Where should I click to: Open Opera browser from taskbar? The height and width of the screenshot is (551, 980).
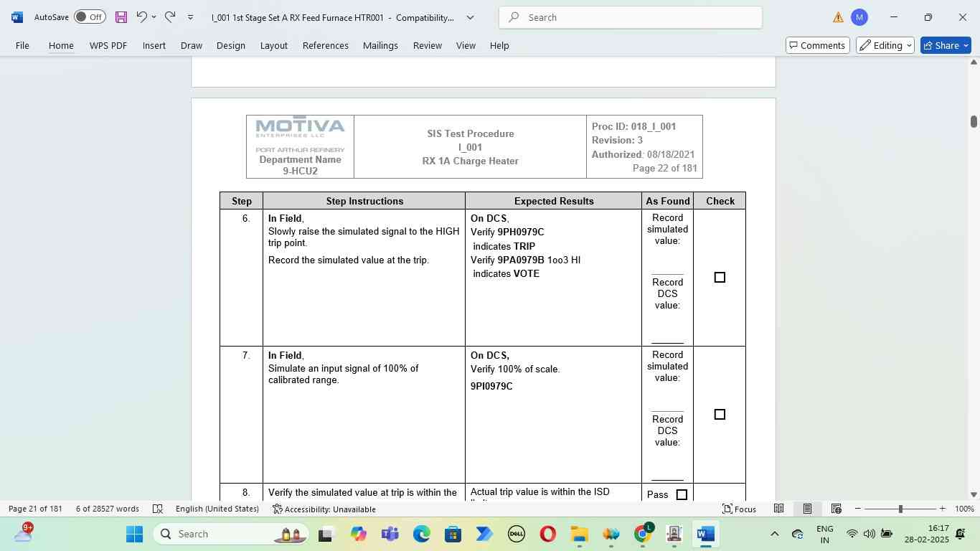click(547, 534)
